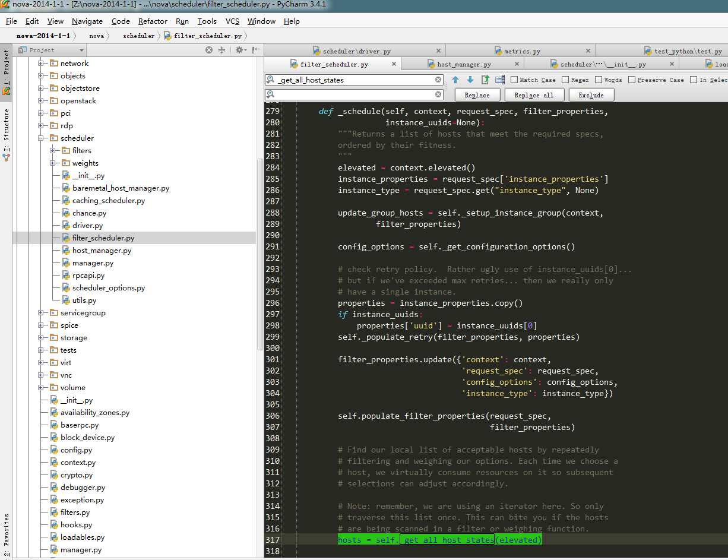Close the scheduler\driver.py tab
The width and height of the screenshot is (728, 560).
439,51
